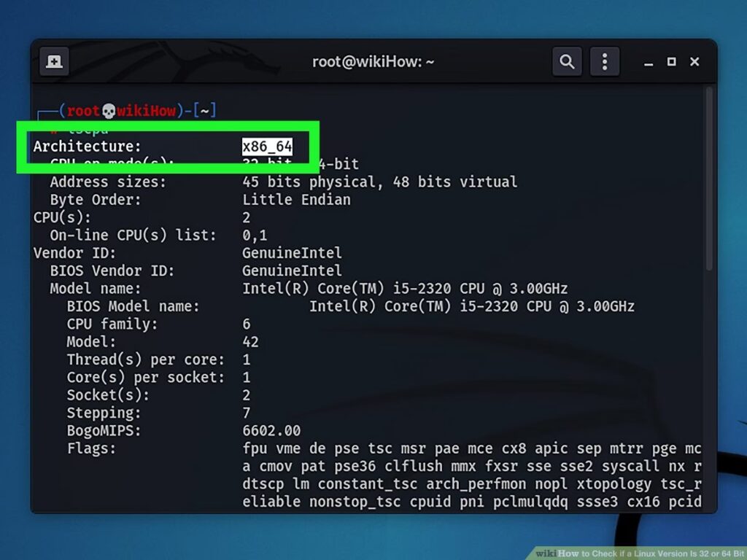Click the CPU family label
Viewport: 747px width, 560px height.
[112, 324]
